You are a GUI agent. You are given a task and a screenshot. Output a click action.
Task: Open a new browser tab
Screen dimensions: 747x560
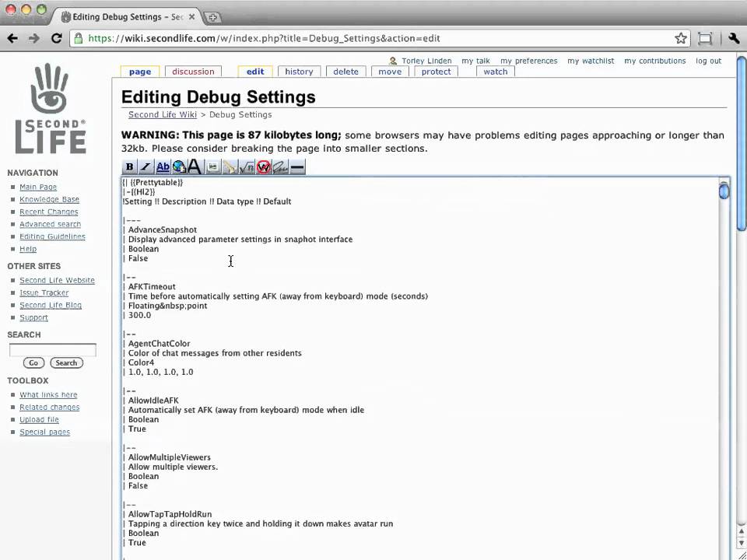[212, 17]
